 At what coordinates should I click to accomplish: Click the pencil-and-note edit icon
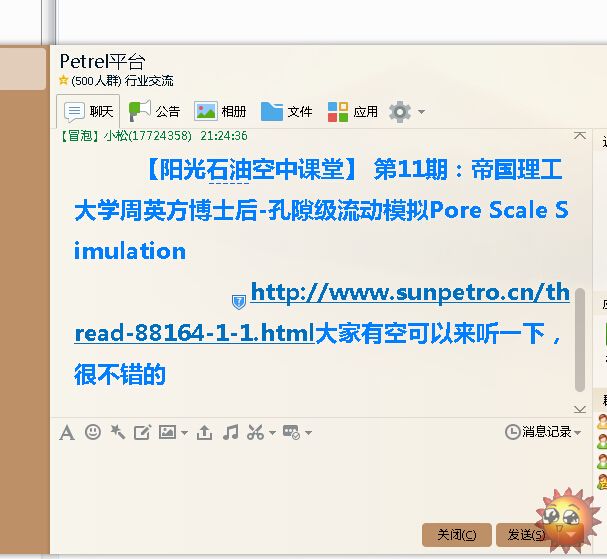click(142, 432)
